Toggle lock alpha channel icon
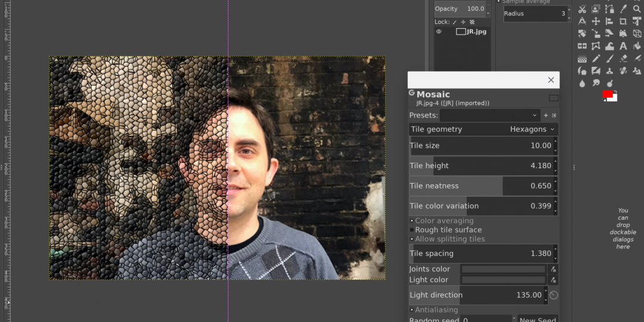This screenshot has height=322, width=644. click(472, 22)
